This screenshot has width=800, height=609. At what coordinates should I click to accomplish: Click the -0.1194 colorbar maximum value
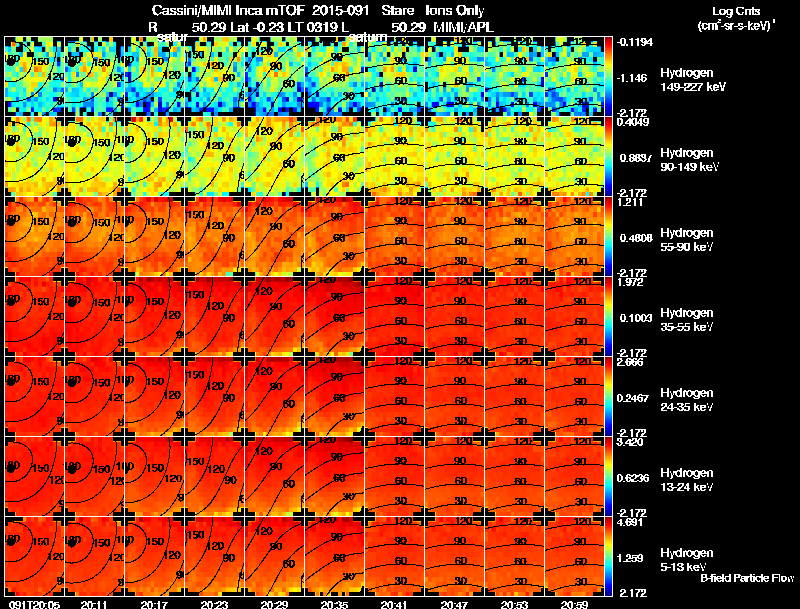[634, 42]
